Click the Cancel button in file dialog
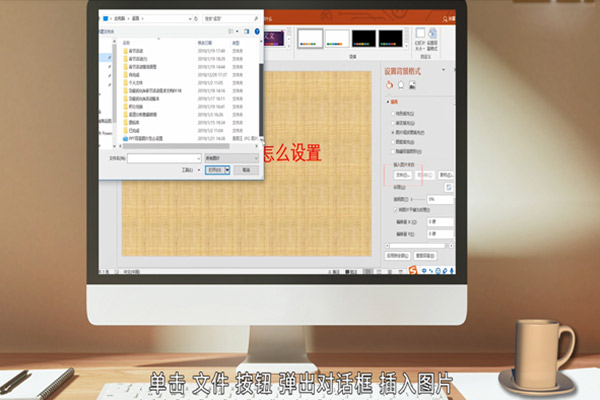Image resolution: width=600 pixels, height=400 pixels. (246, 170)
